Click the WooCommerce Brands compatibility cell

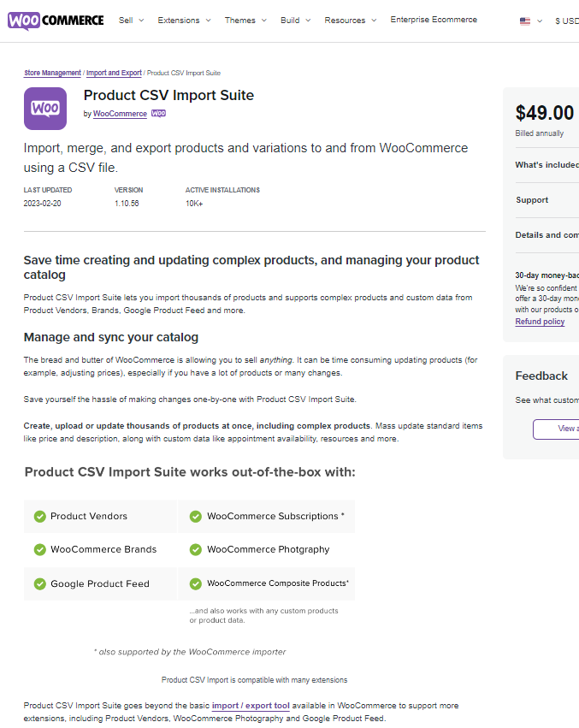tap(100, 550)
